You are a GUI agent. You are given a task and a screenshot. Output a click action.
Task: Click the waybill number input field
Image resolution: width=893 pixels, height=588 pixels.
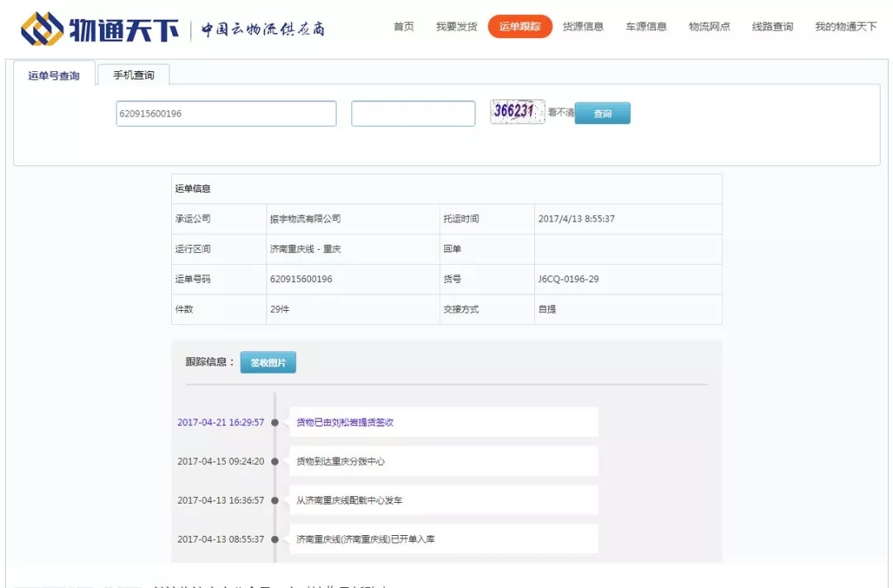pyautogui.click(x=226, y=113)
